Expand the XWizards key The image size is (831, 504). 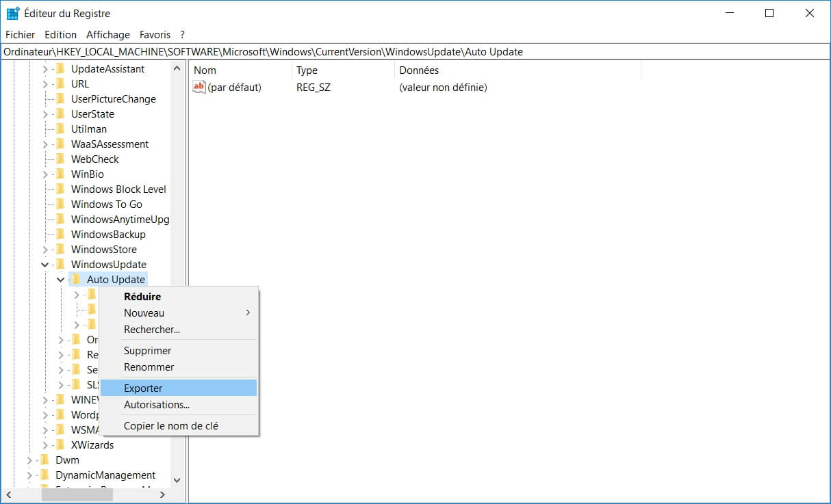pyautogui.click(x=45, y=445)
